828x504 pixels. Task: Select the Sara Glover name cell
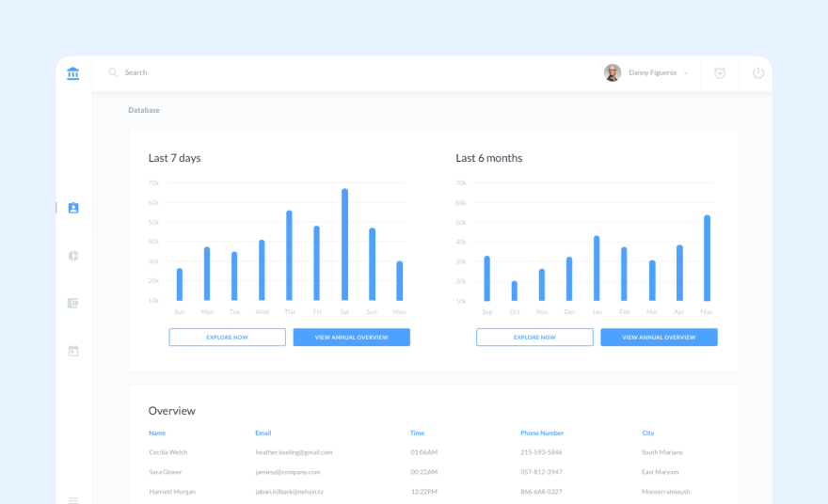(166, 472)
